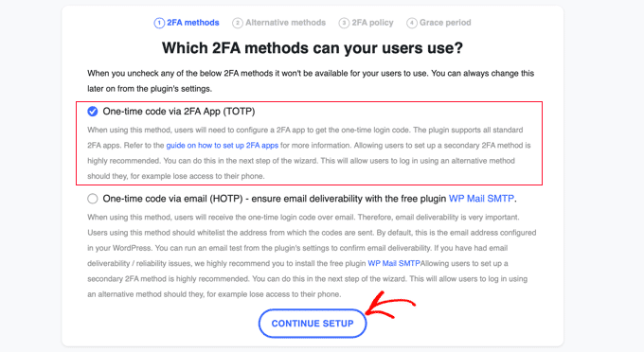Select the TOTP method label text
The height and width of the screenshot is (352, 644).
pyautogui.click(x=179, y=111)
